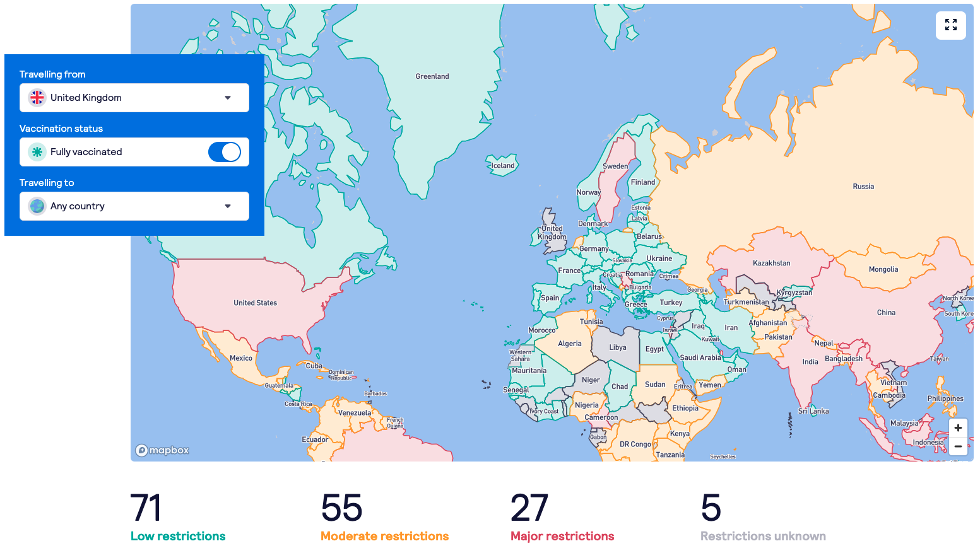Select Algeria on the map

click(570, 344)
